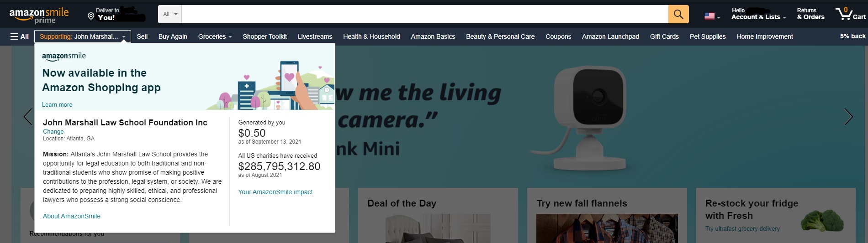868x243 pixels.
Task: Open the Sell nav link
Action: point(142,36)
